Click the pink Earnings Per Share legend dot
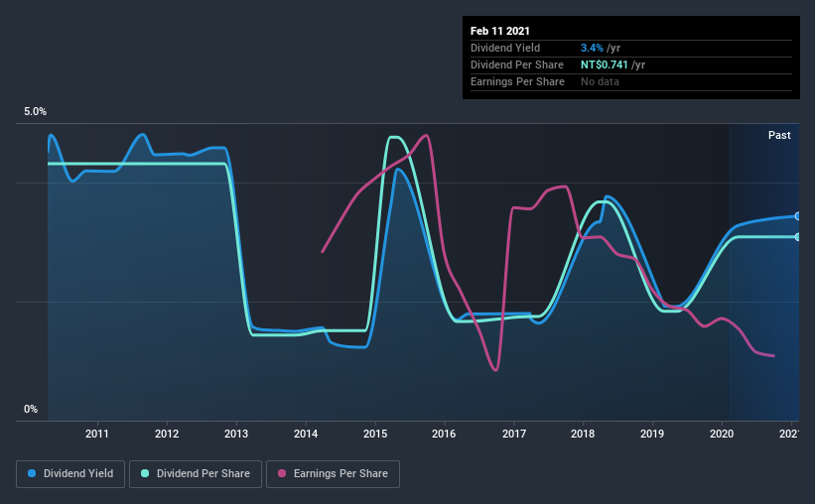Viewport: 815px width, 504px height. [282, 473]
